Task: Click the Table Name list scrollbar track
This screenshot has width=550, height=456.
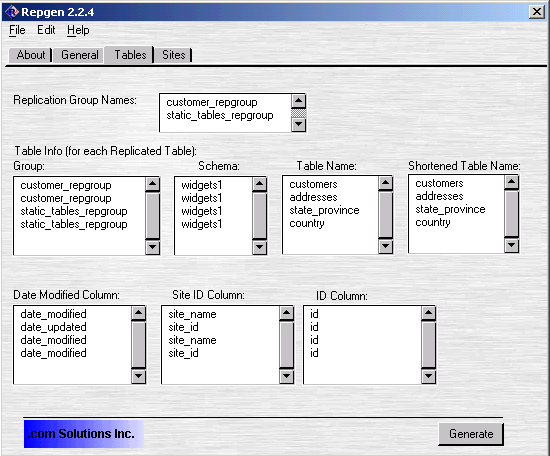Action: (x=385, y=215)
